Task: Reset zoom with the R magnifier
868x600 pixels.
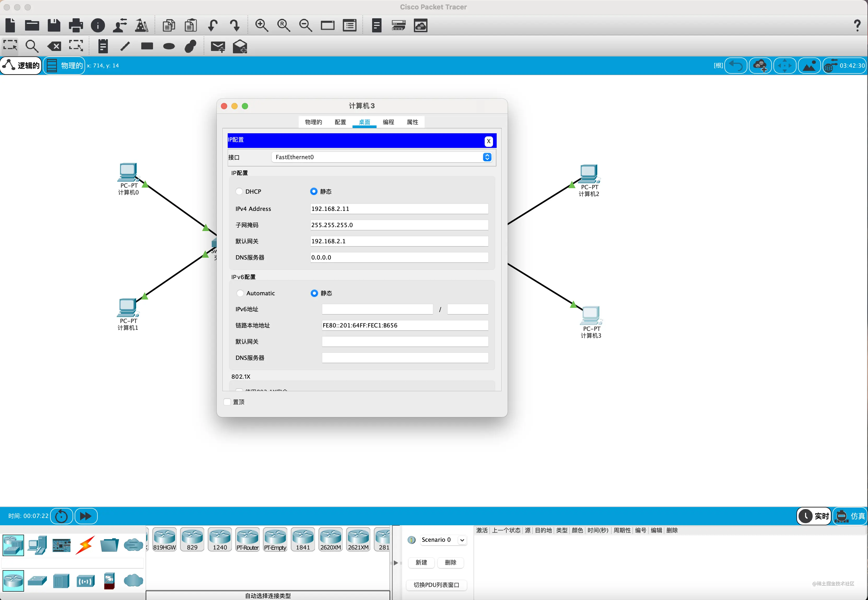Action: [x=284, y=25]
